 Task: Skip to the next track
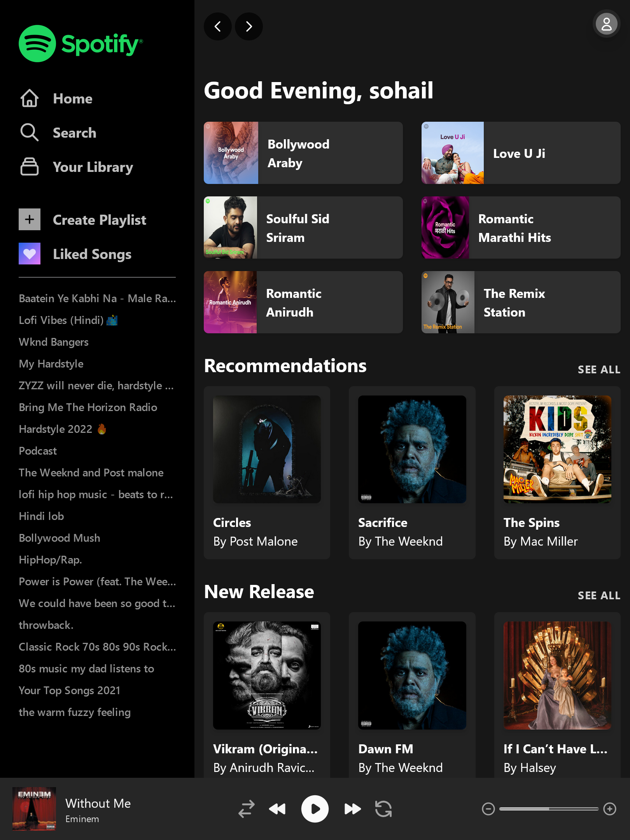pyautogui.click(x=353, y=809)
